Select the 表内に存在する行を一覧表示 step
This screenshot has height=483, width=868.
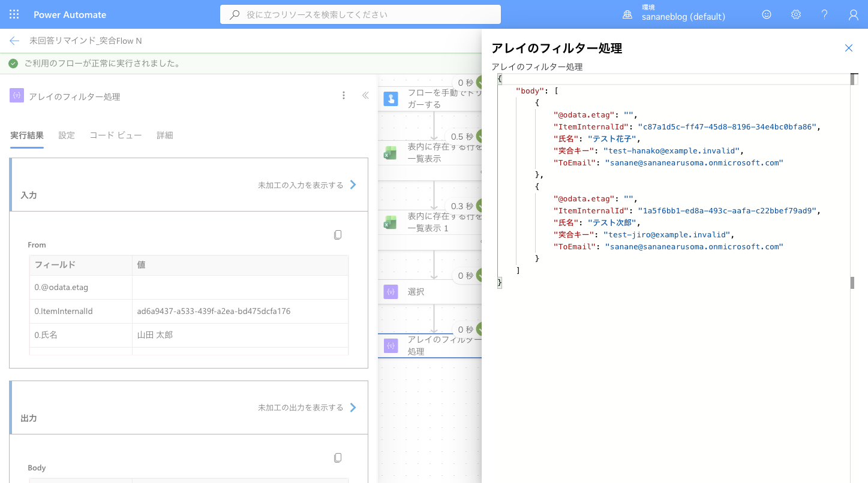430,153
